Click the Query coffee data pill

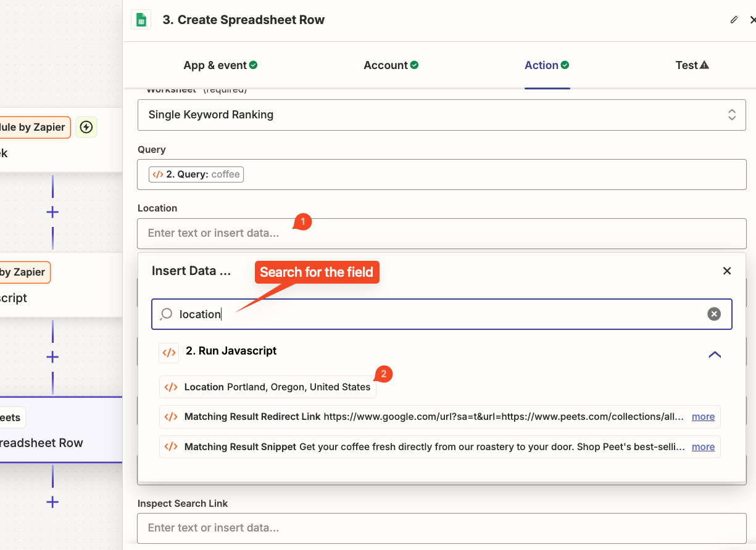coord(196,174)
